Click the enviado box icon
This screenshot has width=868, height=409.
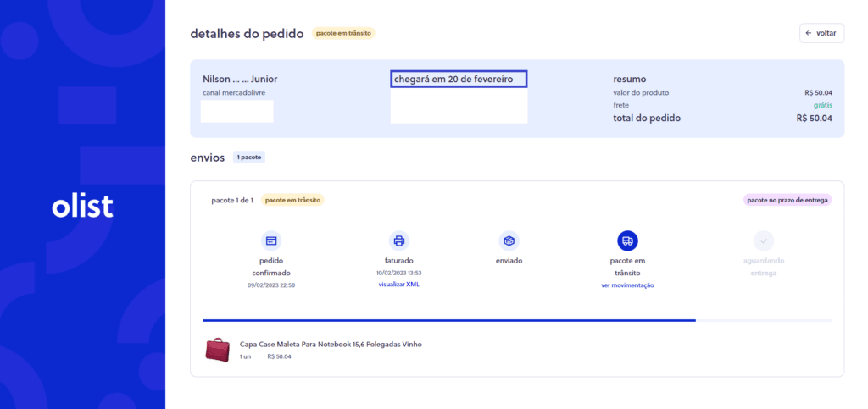click(x=509, y=241)
